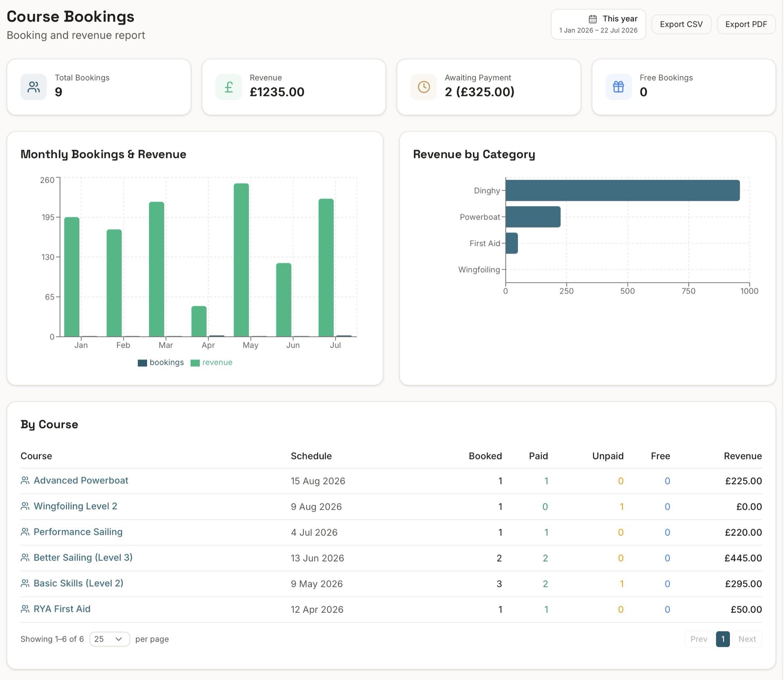Click the Free Bookings gift icon
The image size is (784, 680).
618,87
